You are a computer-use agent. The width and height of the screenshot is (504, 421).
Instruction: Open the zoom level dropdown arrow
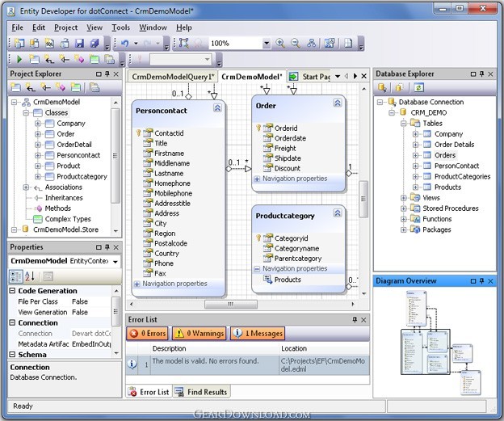[267, 43]
